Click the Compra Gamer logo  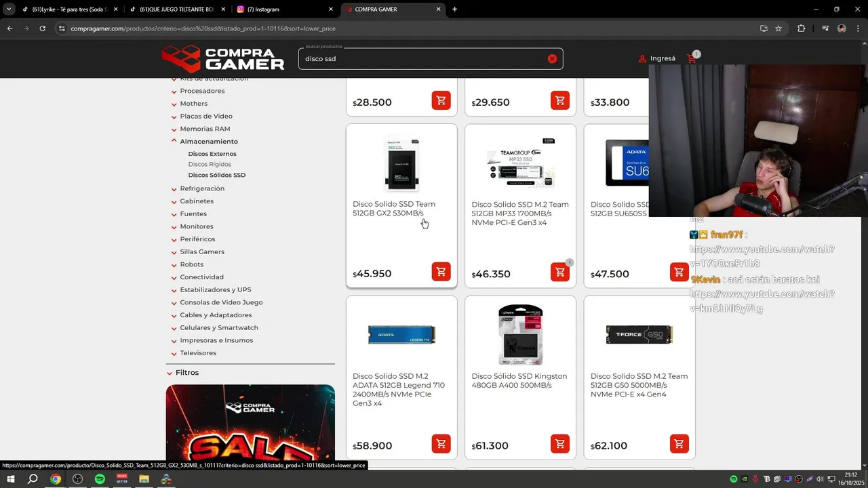click(x=223, y=59)
